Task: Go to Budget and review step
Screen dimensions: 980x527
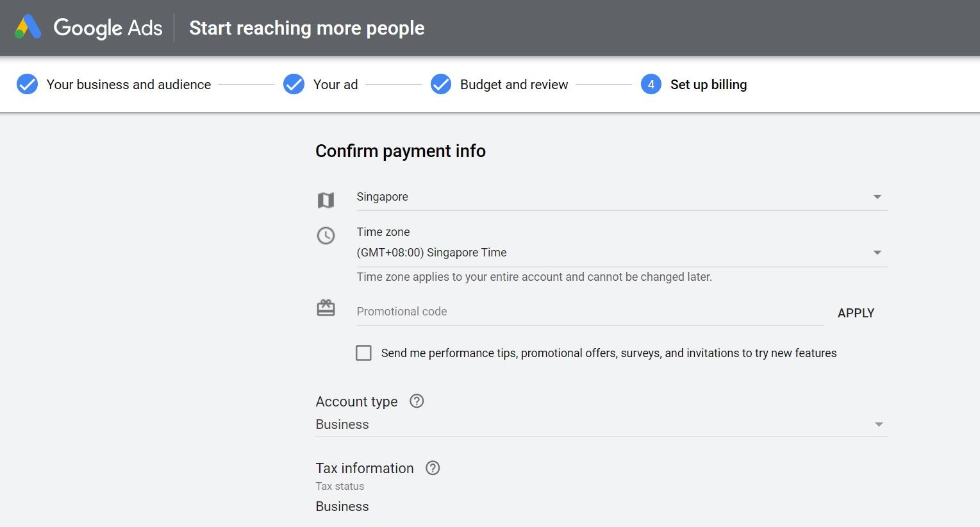Action: [514, 85]
